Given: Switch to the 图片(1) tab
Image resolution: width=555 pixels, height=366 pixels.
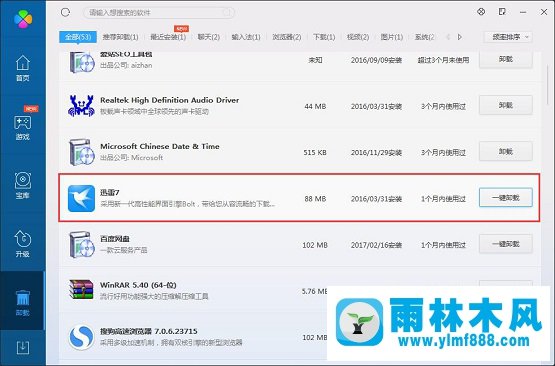Looking at the screenshot, I should pyautogui.click(x=392, y=37).
